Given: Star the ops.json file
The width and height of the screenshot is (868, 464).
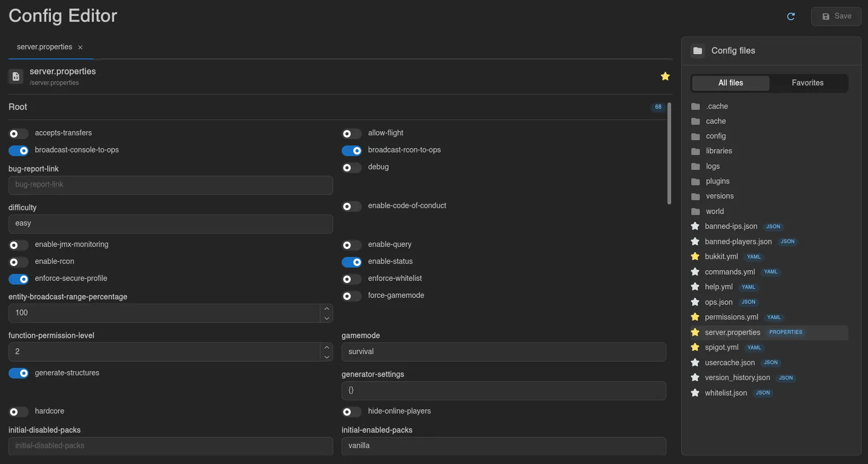Looking at the screenshot, I should [x=695, y=302].
